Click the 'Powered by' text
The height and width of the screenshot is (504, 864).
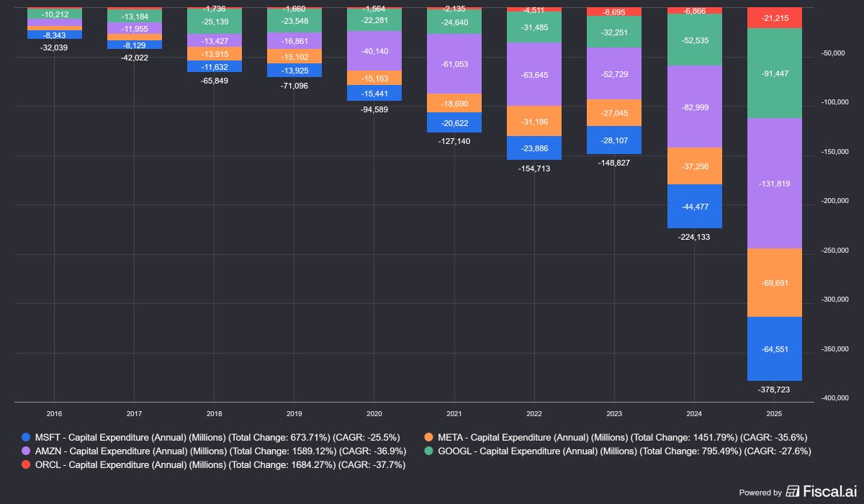click(x=760, y=492)
